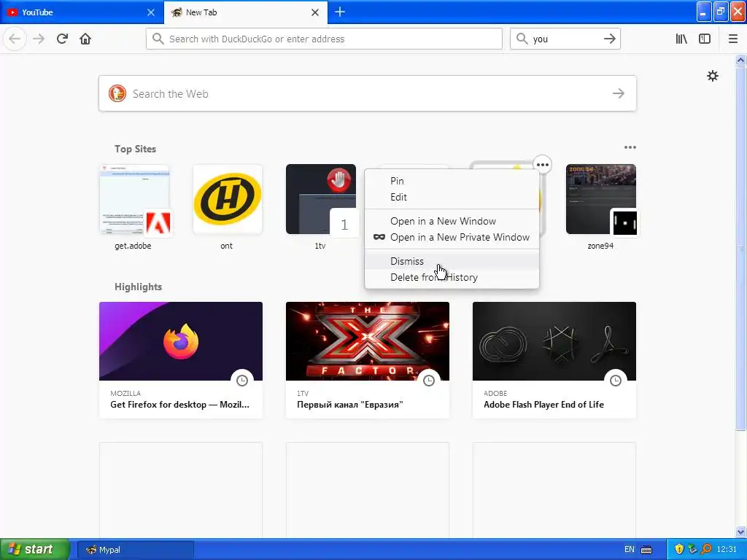This screenshot has width=747, height=560.
Task: Click the Top Sites heading
Action: (x=135, y=149)
